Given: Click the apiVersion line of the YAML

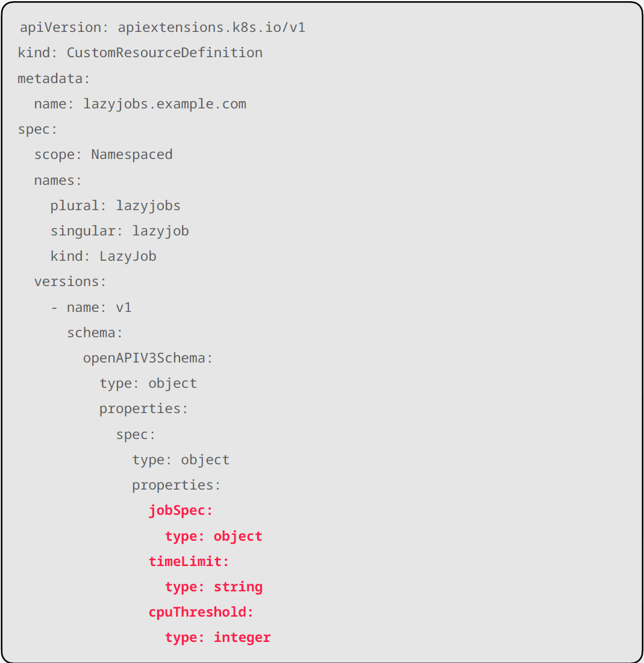Looking at the screenshot, I should (163, 28).
